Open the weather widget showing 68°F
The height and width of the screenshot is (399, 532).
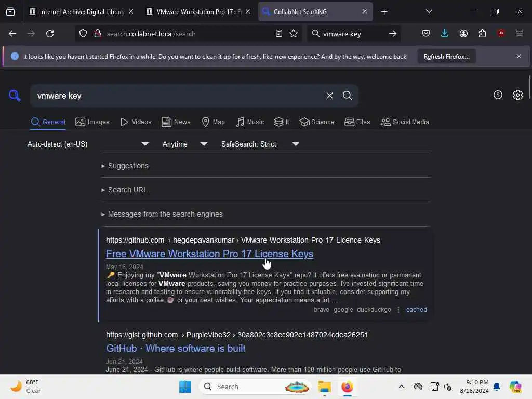(25, 387)
